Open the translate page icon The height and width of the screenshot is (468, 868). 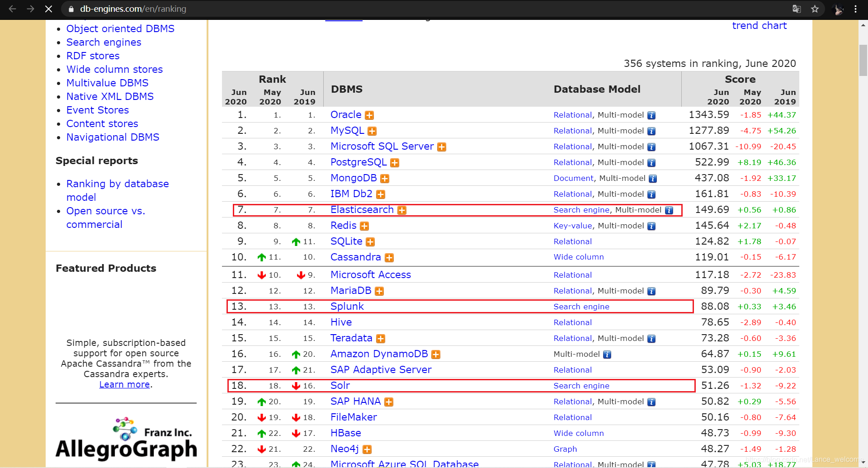pos(797,9)
